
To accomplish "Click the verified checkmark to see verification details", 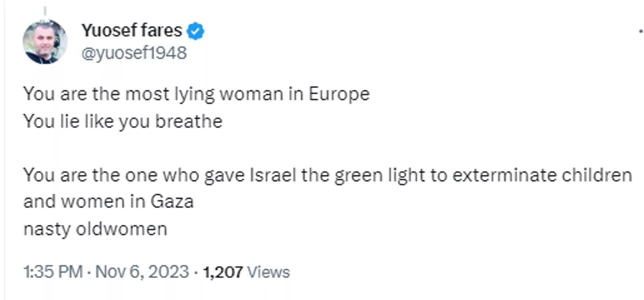I will pyautogui.click(x=196, y=30).
